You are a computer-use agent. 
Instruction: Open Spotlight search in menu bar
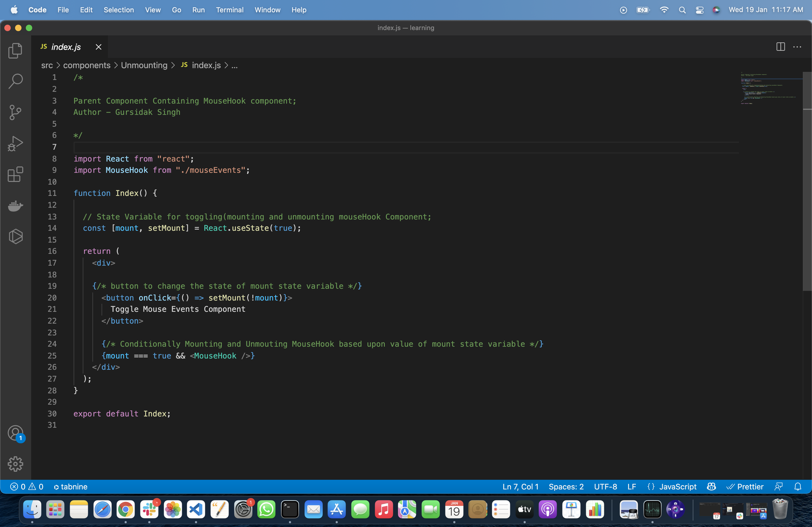click(682, 10)
